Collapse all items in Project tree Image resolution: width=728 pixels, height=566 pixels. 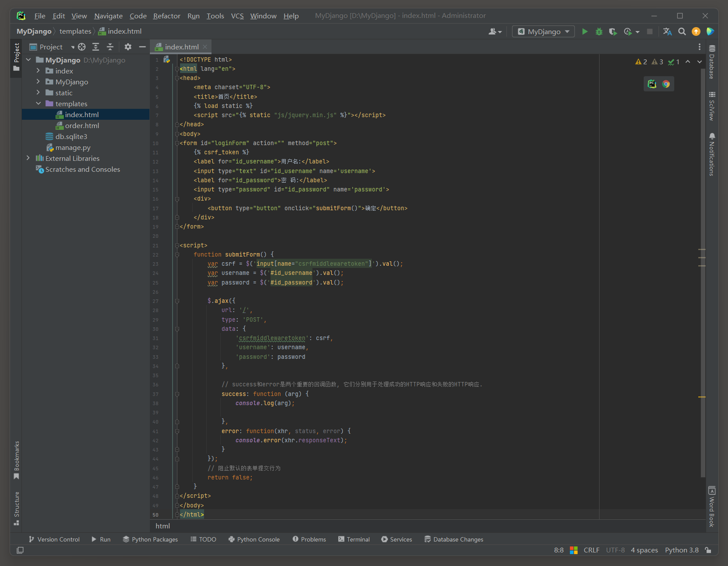(110, 47)
